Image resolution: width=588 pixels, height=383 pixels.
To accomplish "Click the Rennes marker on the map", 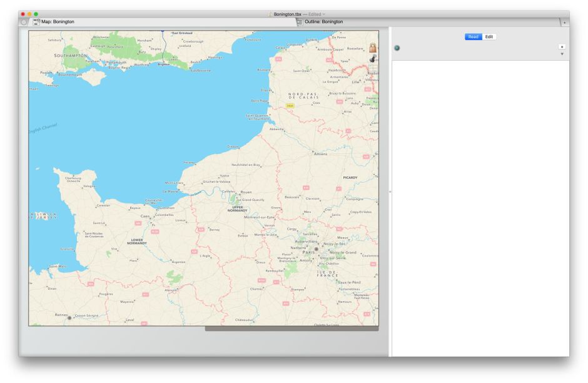I will (x=69, y=318).
